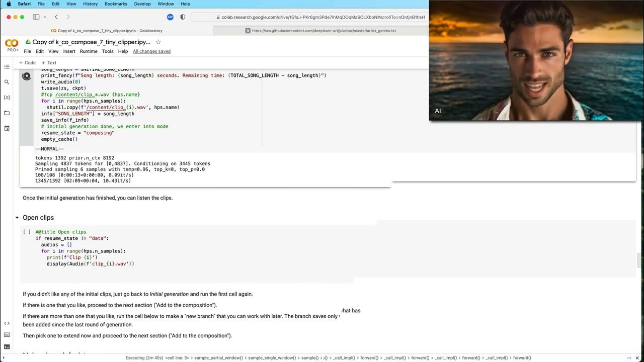Add a new Code cell

tap(27, 63)
